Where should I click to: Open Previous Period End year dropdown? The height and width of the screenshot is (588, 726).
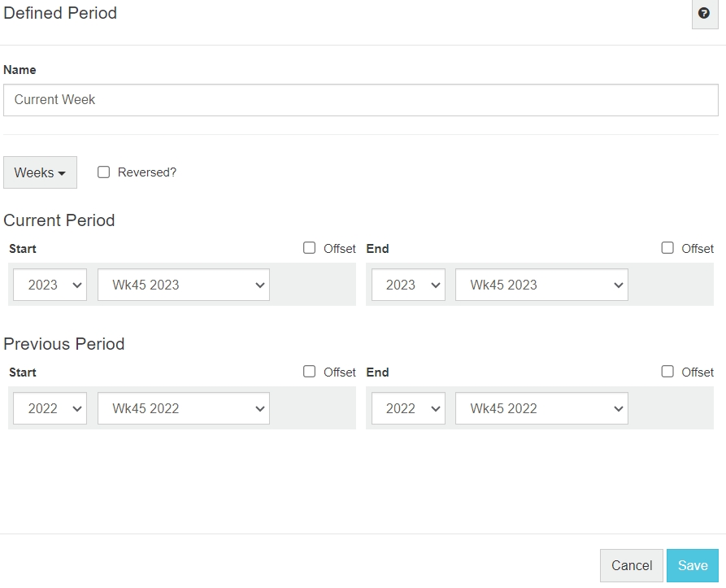(408, 408)
